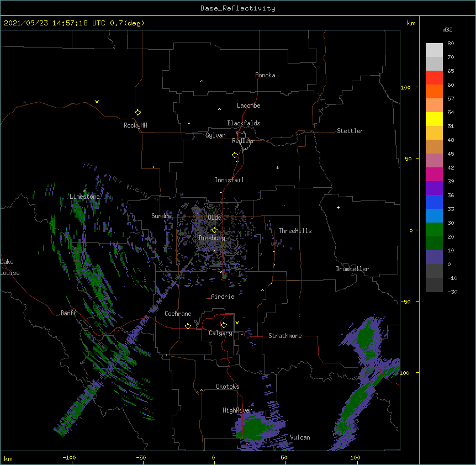Click the timestamp 2021/09/23 14:57:18 UTC
The width and height of the screenshot is (476, 465).
point(55,23)
